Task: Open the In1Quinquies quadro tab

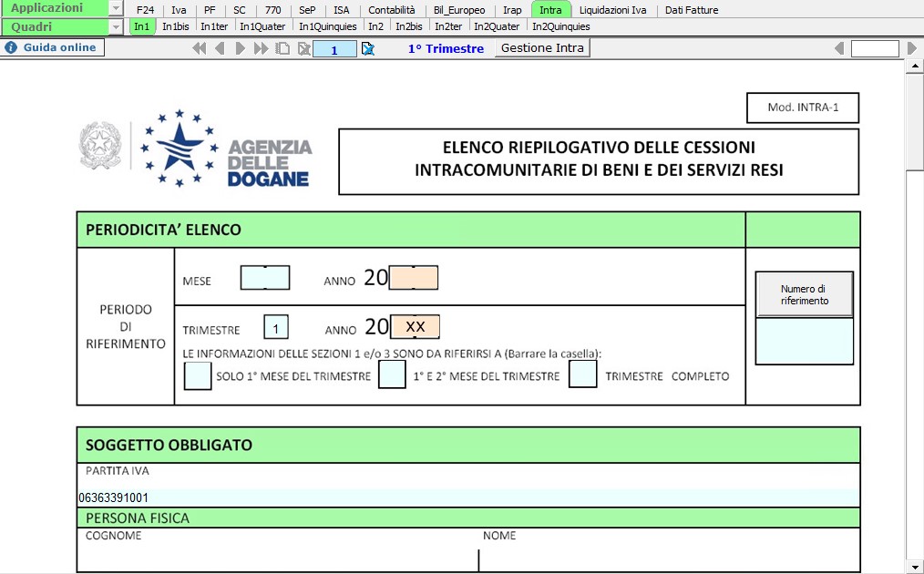Action: click(328, 26)
